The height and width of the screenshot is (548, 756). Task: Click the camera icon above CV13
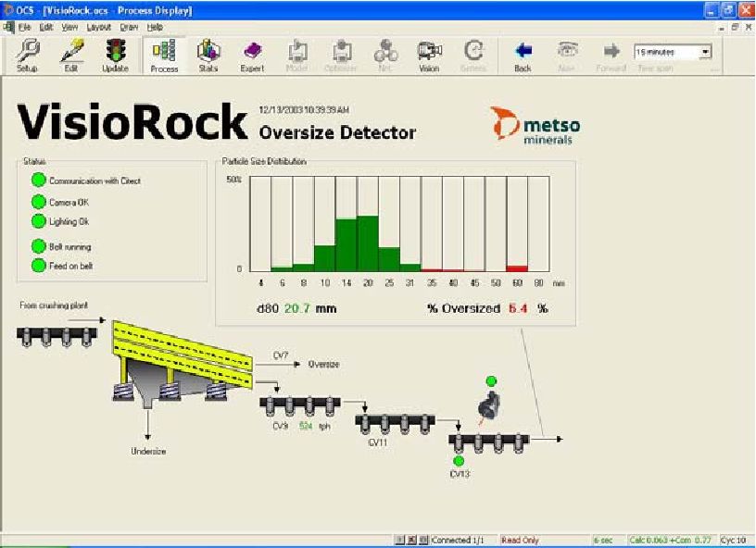pos(489,405)
